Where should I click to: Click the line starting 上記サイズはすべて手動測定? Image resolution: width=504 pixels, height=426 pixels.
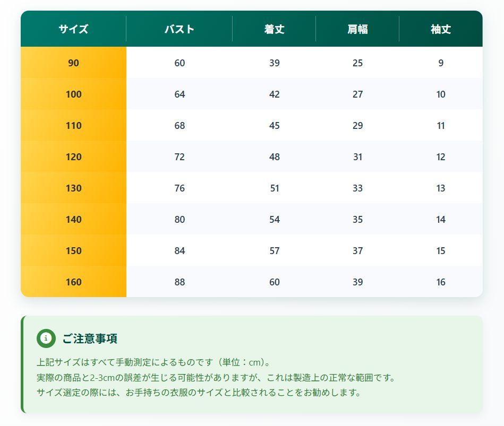pyautogui.click(x=154, y=362)
